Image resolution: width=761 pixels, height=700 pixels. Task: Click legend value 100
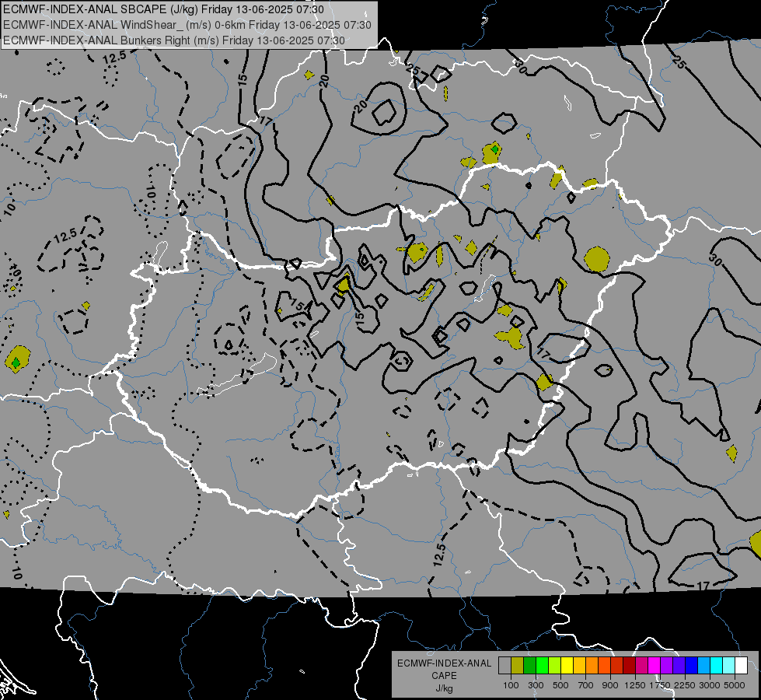(511, 685)
